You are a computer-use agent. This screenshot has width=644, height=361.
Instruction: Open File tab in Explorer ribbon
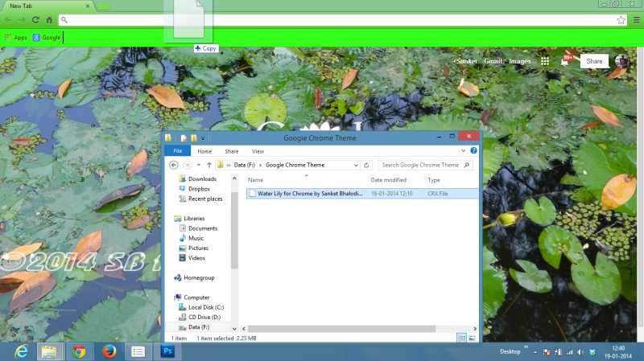coord(177,151)
